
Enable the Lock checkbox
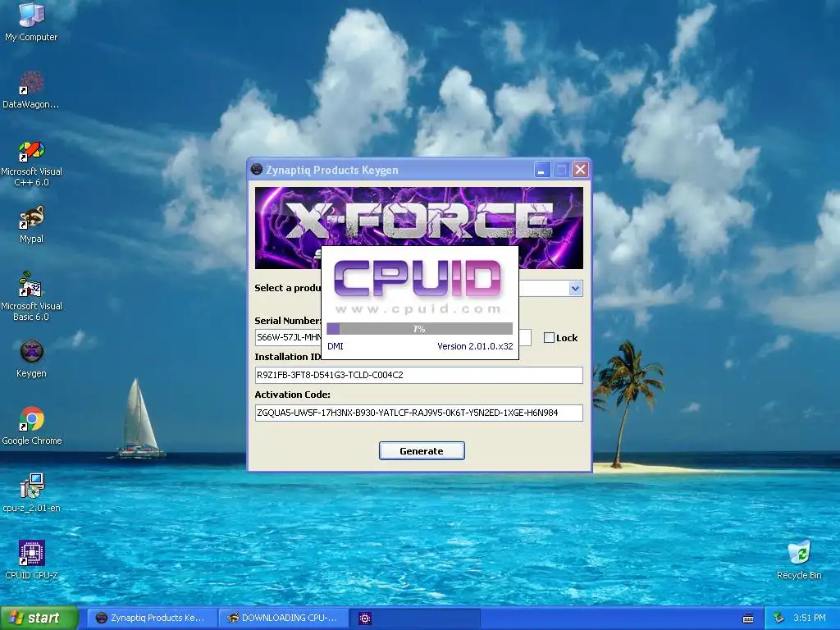(549, 337)
